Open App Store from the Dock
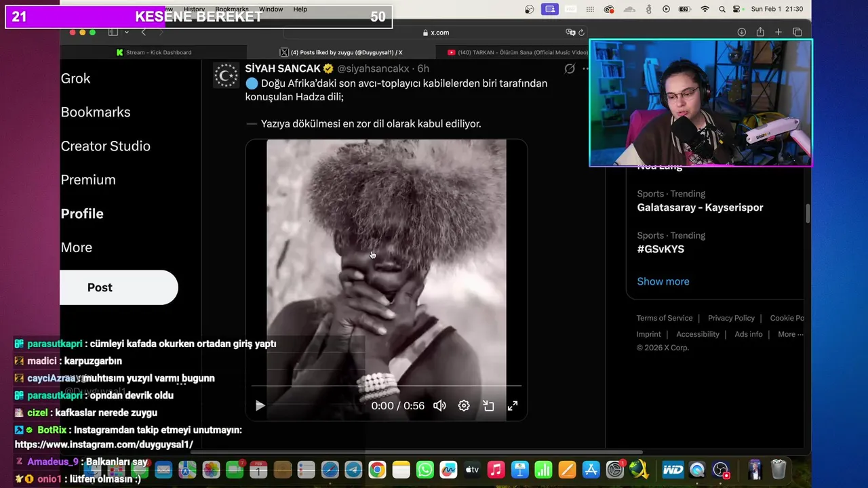This screenshot has height=488, width=868. point(591,470)
